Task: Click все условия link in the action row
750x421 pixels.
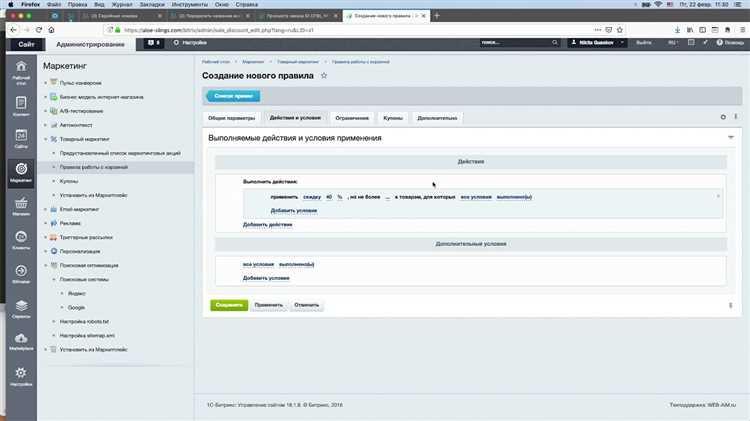Action: pyautogui.click(x=476, y=197)
